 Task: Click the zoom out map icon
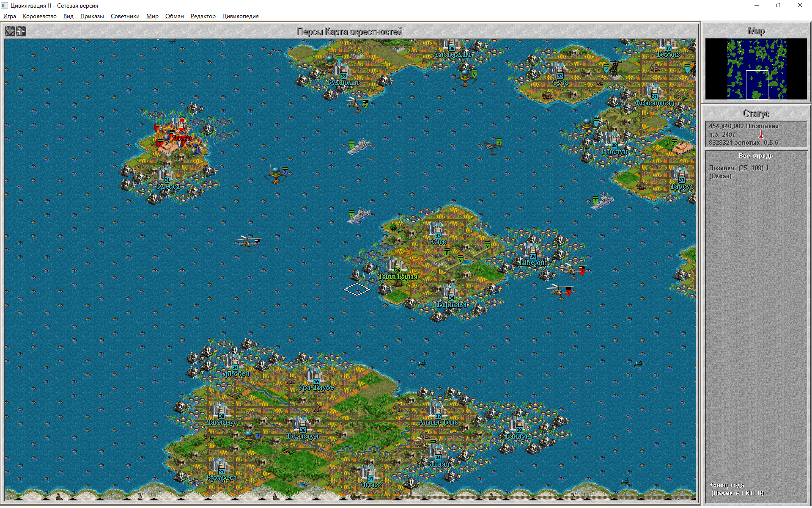click(10, 31)
